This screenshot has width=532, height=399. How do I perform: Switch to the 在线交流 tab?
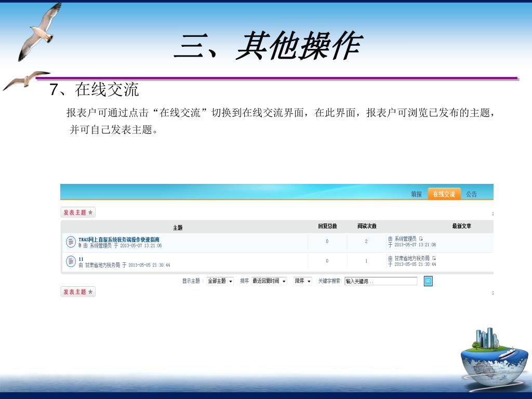pyautogui.click(x=444, y=194)
